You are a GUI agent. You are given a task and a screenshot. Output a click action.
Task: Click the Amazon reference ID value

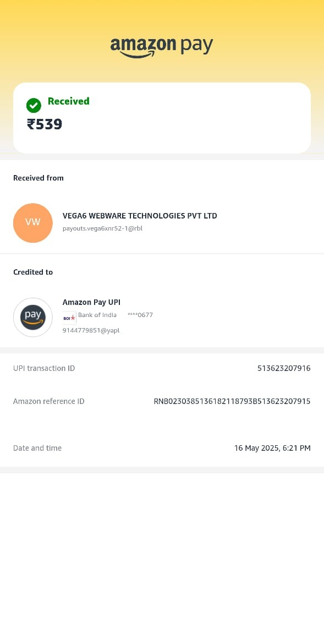point(232,401)
